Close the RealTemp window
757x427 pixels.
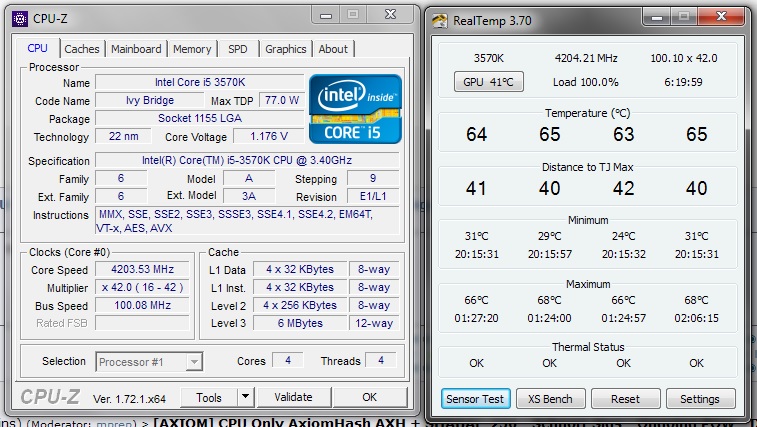pyautogui.click(x=721, y=16)
